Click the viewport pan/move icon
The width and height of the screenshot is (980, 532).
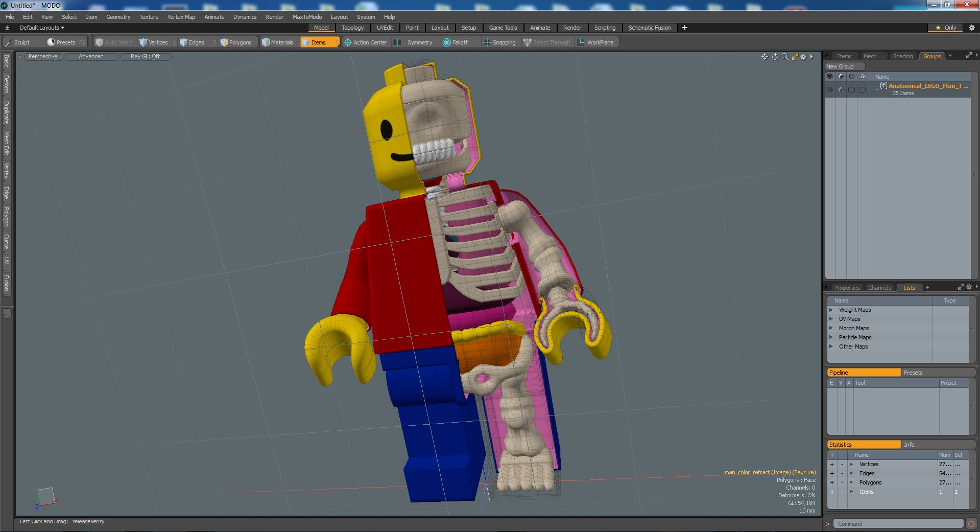coord(764,57)
